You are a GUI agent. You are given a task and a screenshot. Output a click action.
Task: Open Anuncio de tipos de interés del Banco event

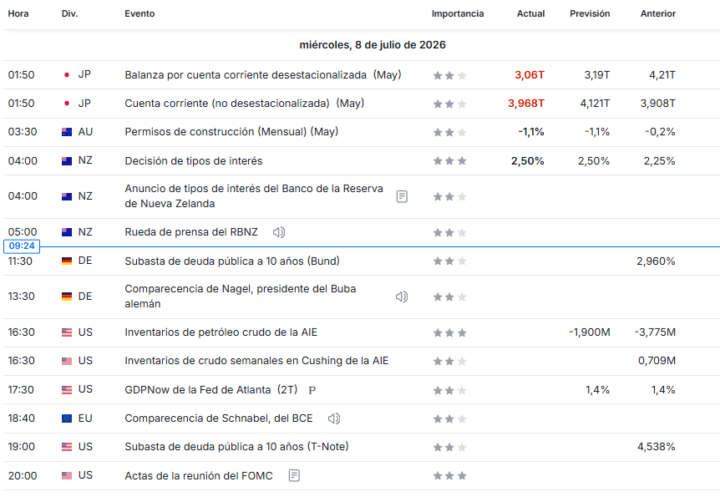pos(253,196)
